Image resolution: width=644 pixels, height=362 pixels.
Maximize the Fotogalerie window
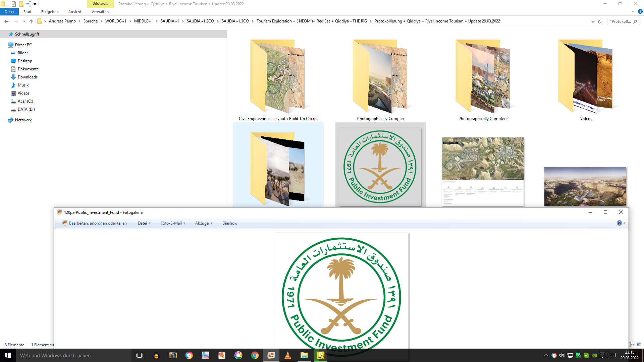(x=605, y=212)
